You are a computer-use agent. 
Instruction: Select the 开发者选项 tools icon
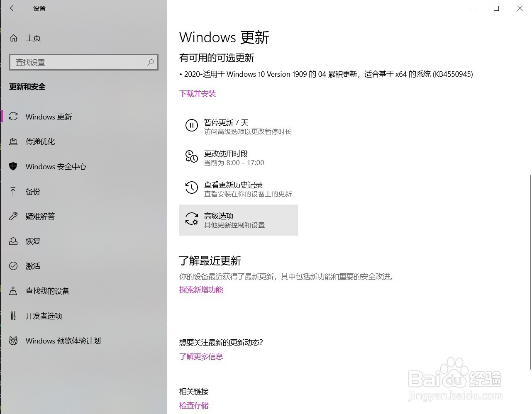tap(13, 316)
